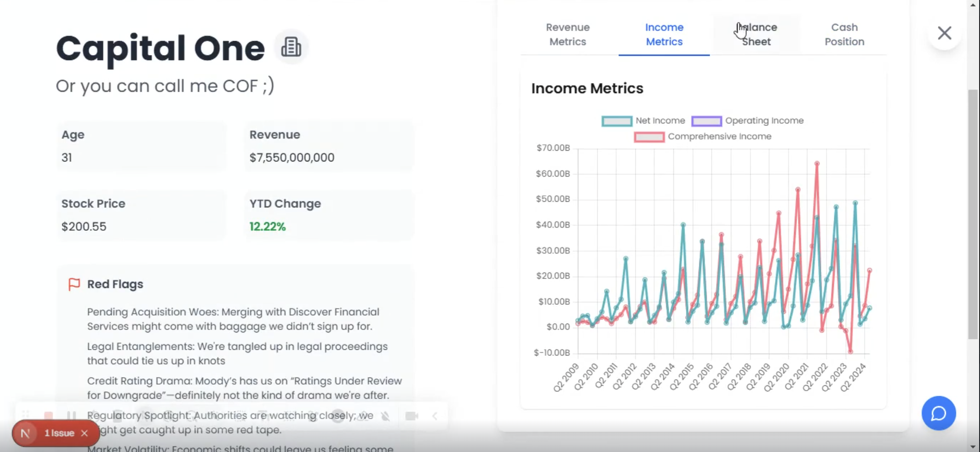Click the Operating Income legend label
This screenshot has height=452, width=980.
click(764, 120)
